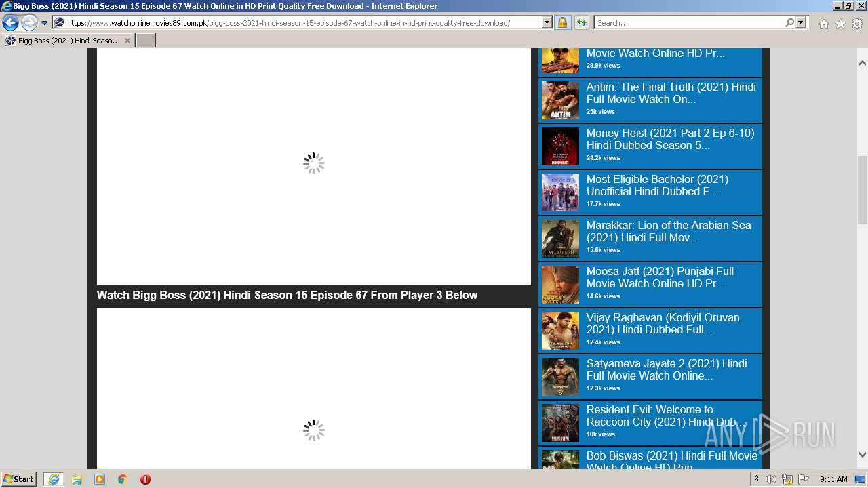This screenshot has height=488, width=868.
Task: Click the Resident Evil poster thumbnail
Action: [x=560, y=423]
